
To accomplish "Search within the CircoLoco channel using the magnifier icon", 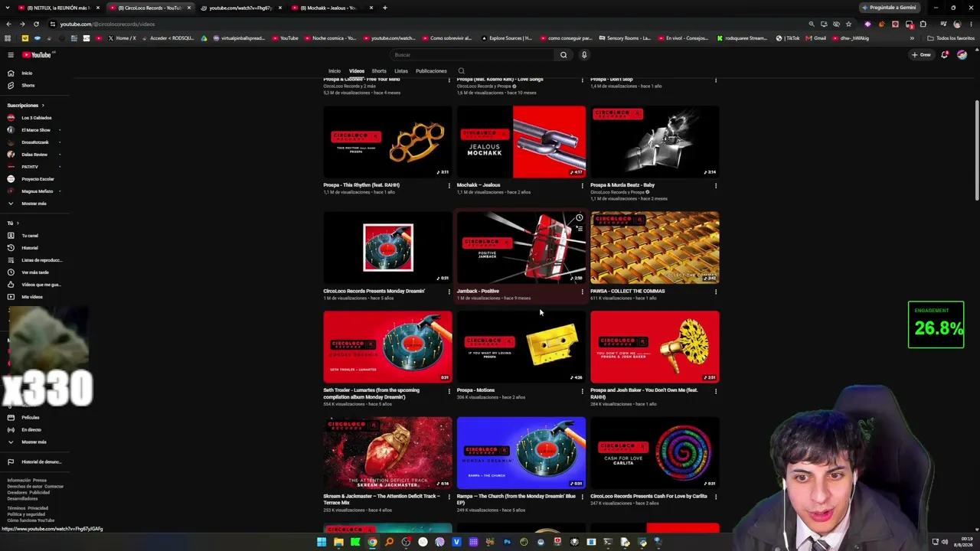I will click(x=461, y=71).
